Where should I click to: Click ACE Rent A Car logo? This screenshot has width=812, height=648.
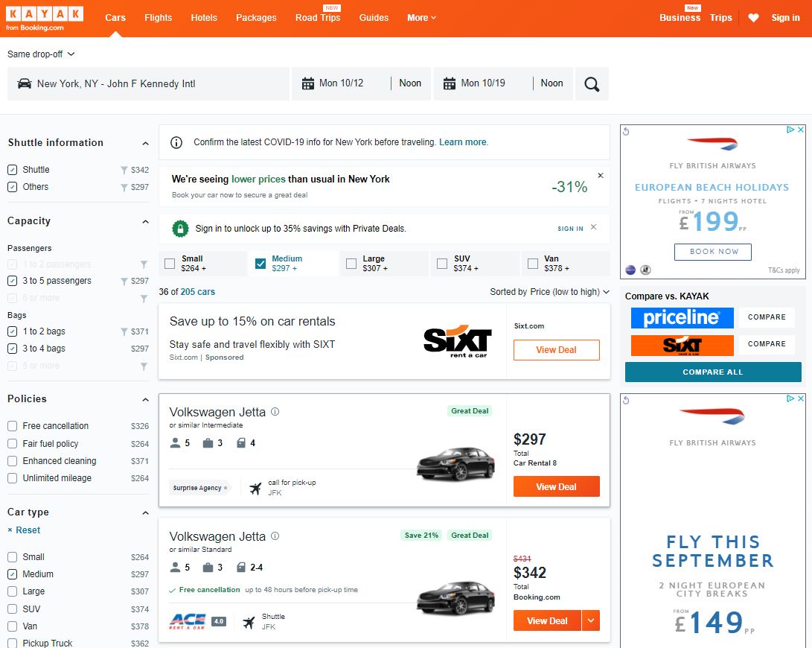(x=188, y=621)
